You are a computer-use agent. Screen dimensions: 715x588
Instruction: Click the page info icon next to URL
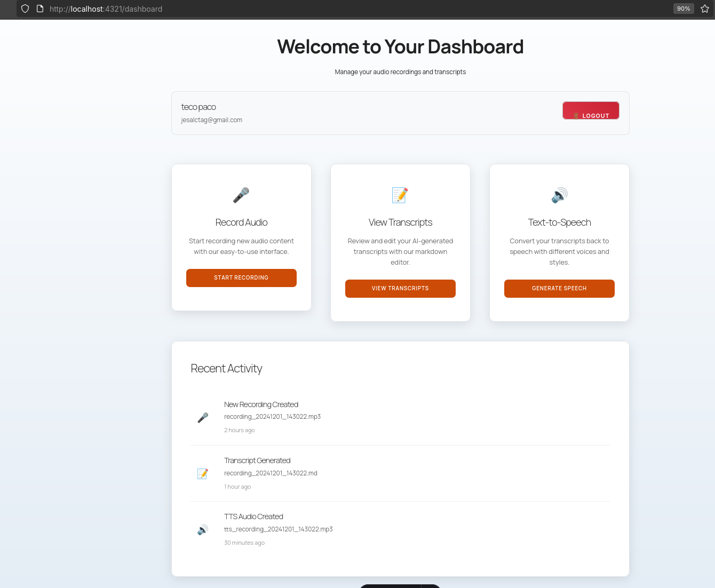[x=40, y=9]
